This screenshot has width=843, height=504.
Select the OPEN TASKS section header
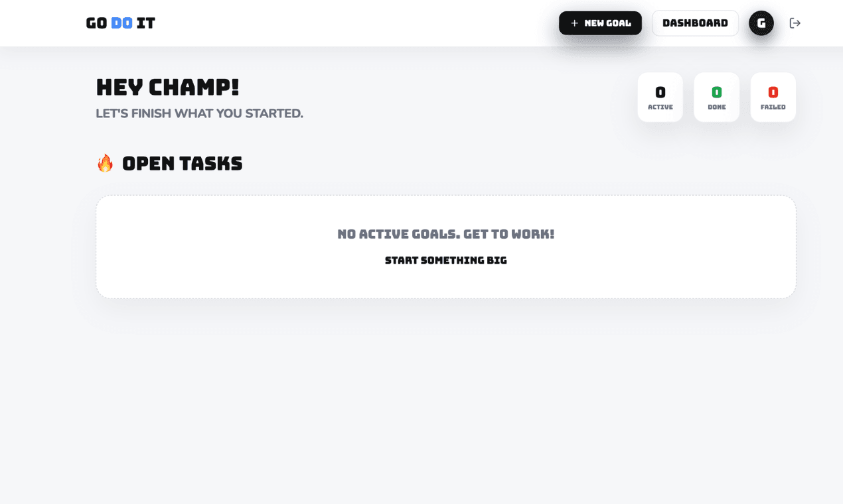coord(182,162)
